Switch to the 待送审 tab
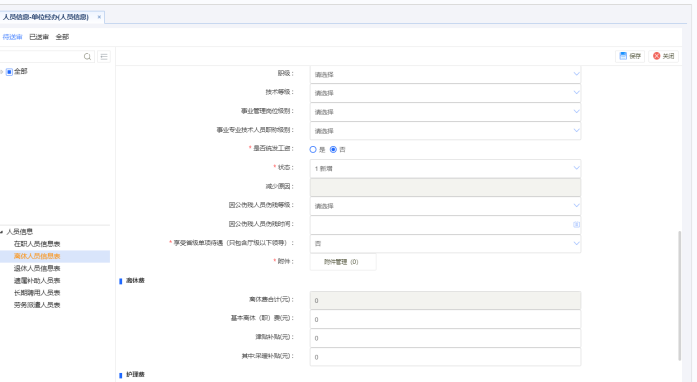 click(12, 37)
